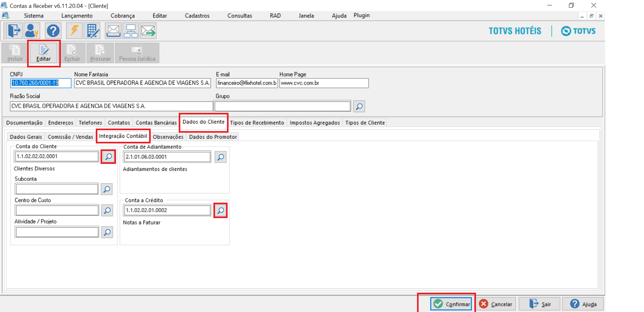Open the Cobrança menu

pyautogui.click(x=123, y=16)
